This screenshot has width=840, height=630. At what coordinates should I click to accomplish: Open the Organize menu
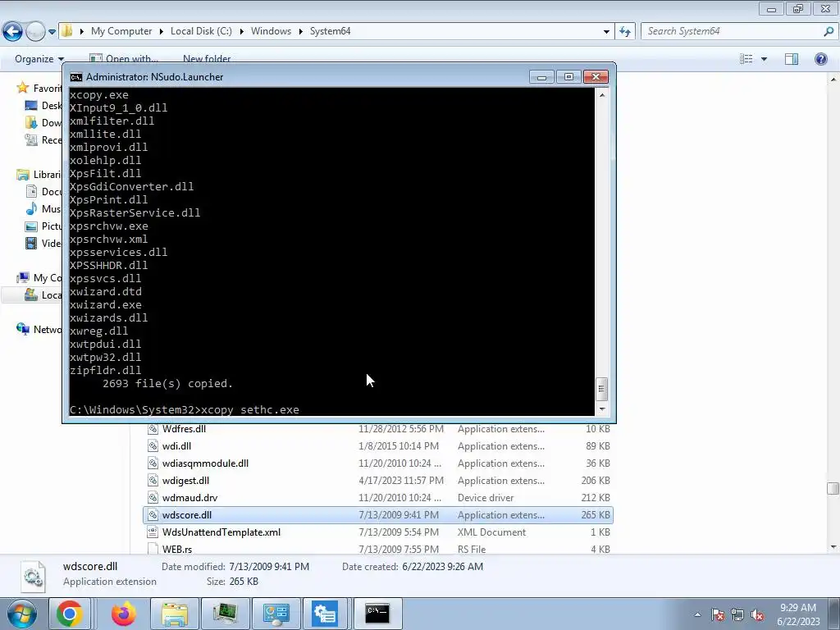coord(39,59)
